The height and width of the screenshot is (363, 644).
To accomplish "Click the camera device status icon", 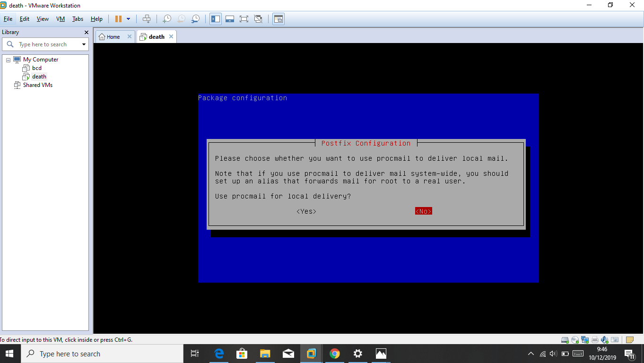I will pos(615,340).
